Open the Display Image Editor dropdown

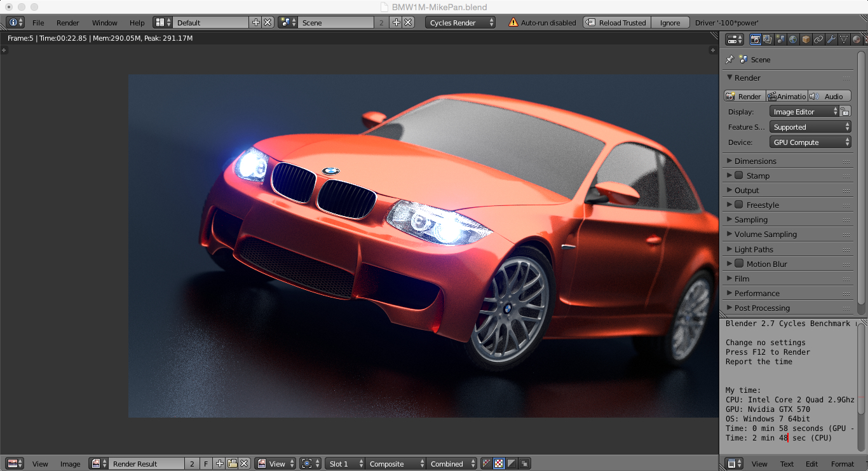tap(804, 111)
